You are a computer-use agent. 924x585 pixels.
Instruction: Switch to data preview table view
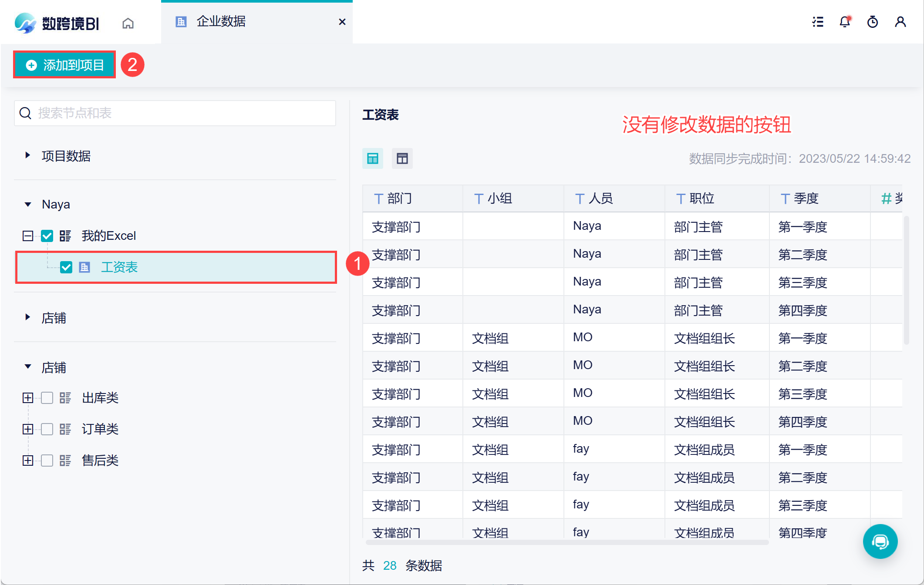coord(373,158)
